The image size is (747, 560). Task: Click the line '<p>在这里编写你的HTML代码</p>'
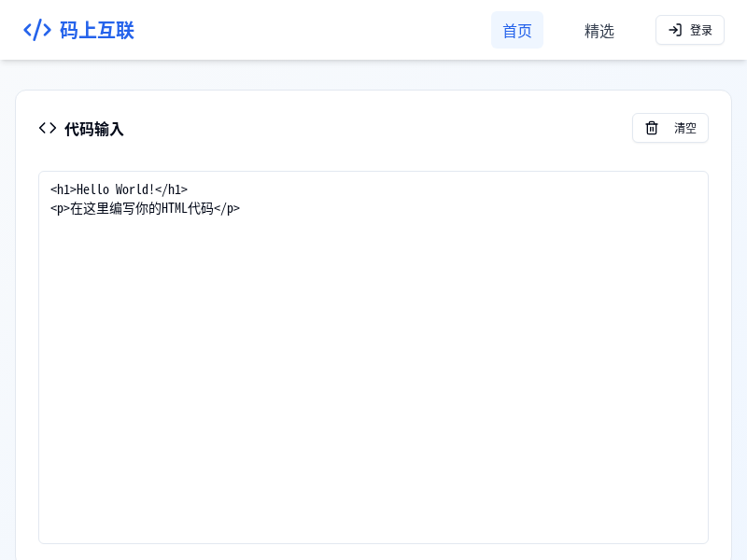click(145, 208)
